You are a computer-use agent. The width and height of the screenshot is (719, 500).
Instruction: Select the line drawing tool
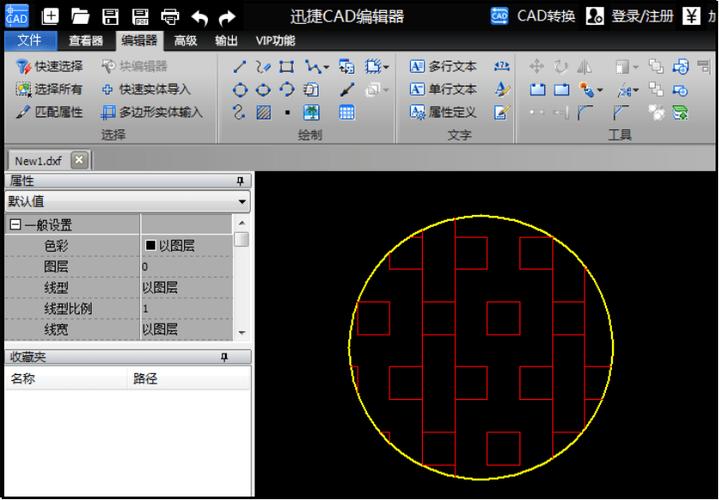[x=240, y=67]
